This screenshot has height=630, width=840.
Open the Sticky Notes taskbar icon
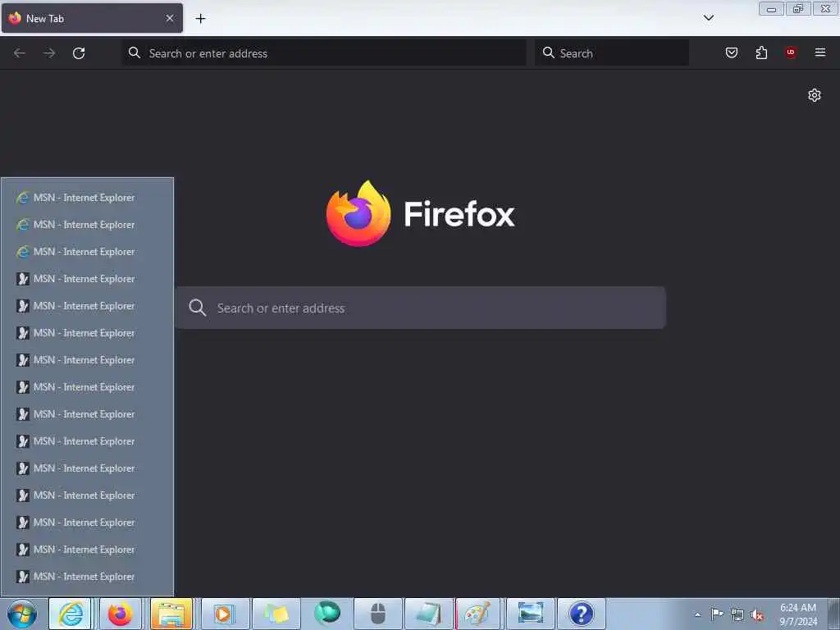(x=276, y=614)
